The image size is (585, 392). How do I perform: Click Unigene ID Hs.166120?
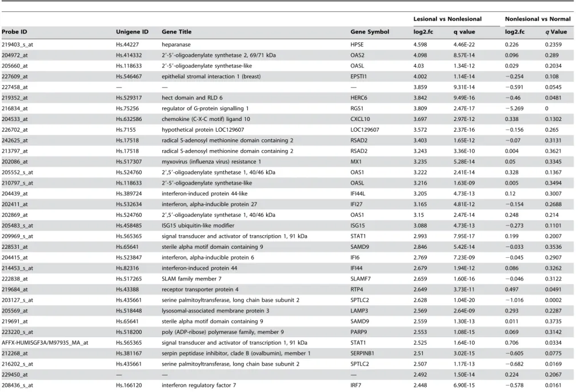[129, 386]
